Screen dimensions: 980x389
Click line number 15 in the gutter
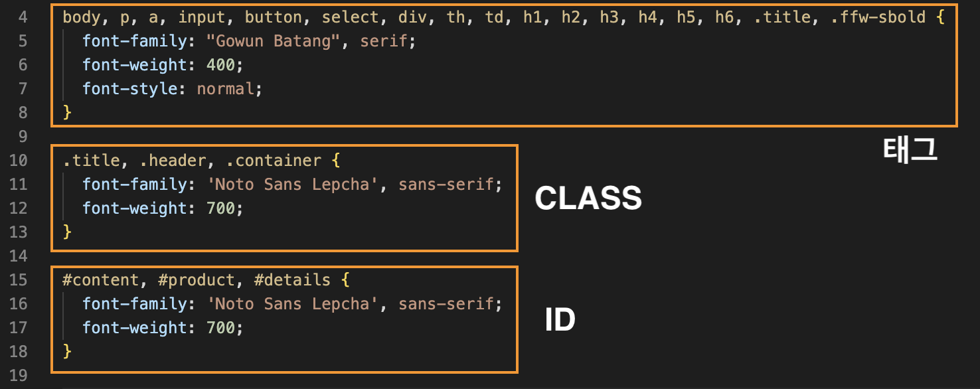tap(18, 280)
